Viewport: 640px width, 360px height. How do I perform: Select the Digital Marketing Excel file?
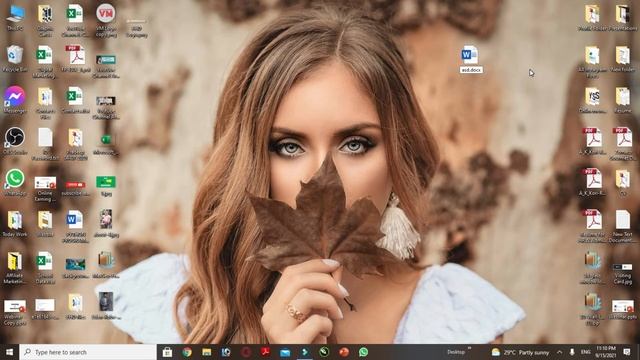[x=44, y=62]
